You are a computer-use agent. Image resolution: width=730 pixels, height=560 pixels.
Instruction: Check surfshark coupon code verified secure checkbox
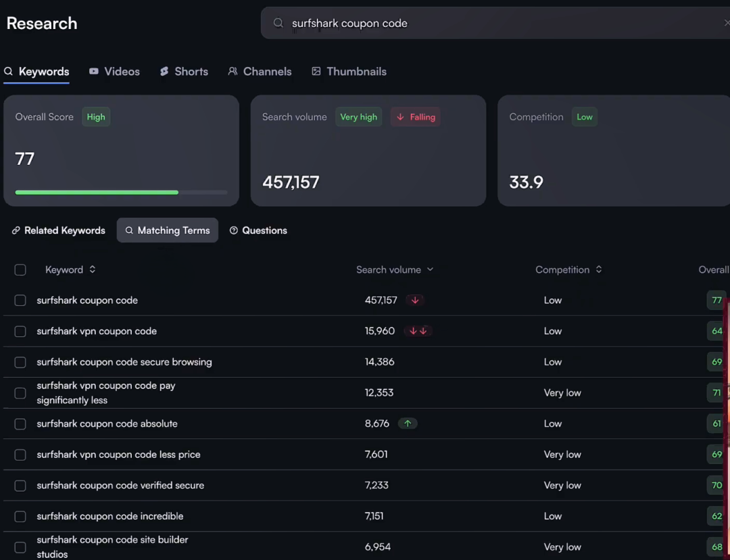[20, 486]
